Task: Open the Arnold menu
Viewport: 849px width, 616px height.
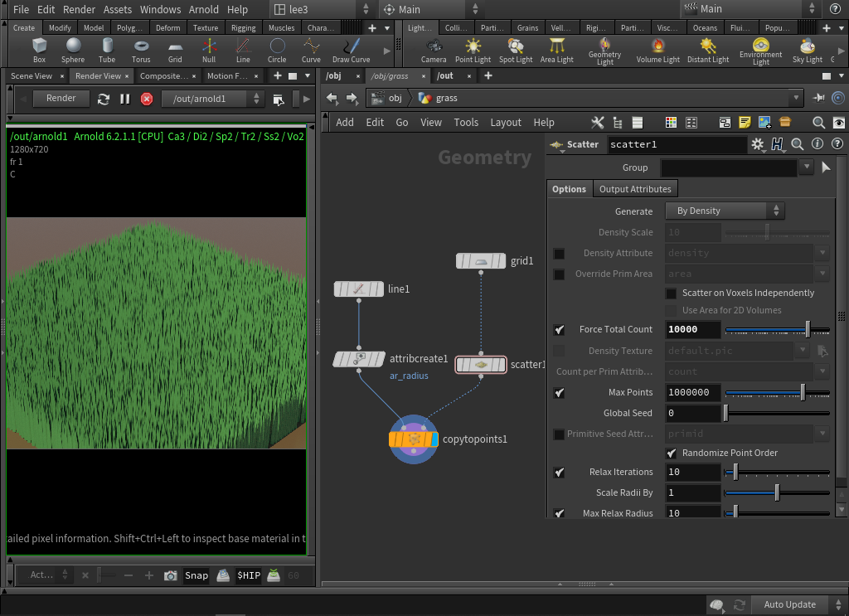Action: pyautogui.click(x=203, y=9)
